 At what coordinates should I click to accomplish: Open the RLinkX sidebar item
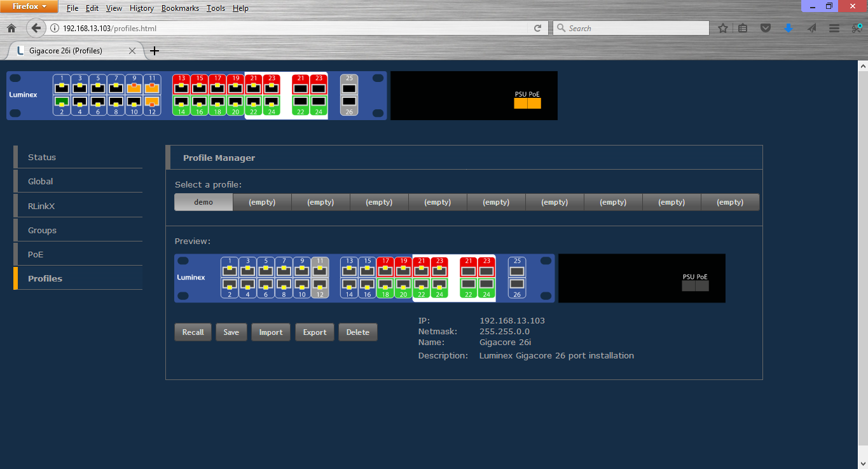coord(78,206)
